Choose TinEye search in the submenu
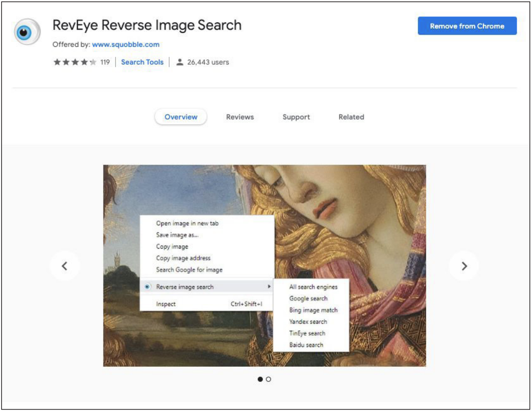Viewport: 532px width, 411px height. [x=307, y=333]
